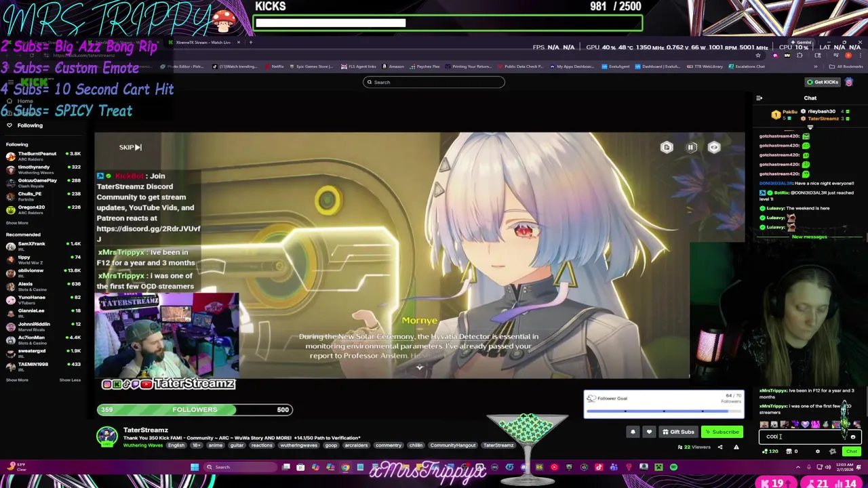This screenshot has width=868, height=488.
Task: Collapse the chat panel arrow icon
Action: pyautogui.click(x=759, y=98)
